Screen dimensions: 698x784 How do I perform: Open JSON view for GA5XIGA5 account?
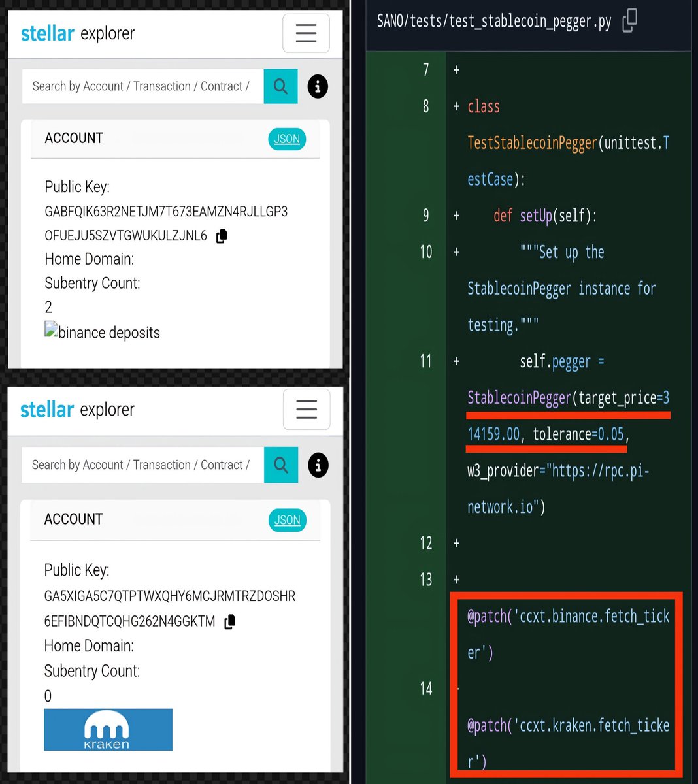point(287,521)
